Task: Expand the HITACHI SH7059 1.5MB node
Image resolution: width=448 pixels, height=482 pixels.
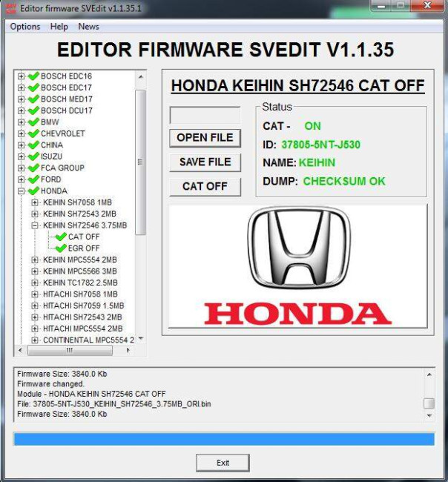Action: [x=35, y=306]
